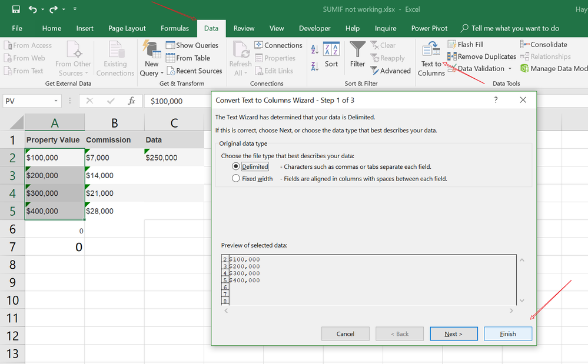Click the Tell me search field
The height and width of the screenshot is (364, 588).
click(x=515, y=28)
